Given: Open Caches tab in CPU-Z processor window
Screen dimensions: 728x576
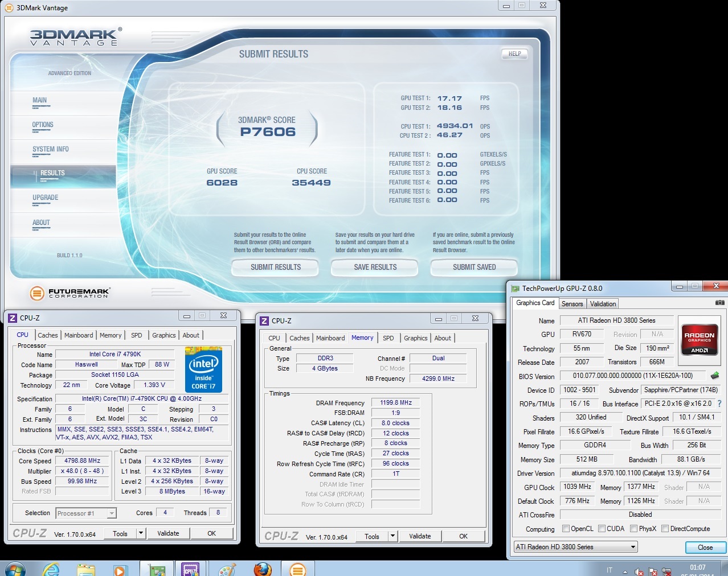Looking at the screenshot, I should (48, 335).
